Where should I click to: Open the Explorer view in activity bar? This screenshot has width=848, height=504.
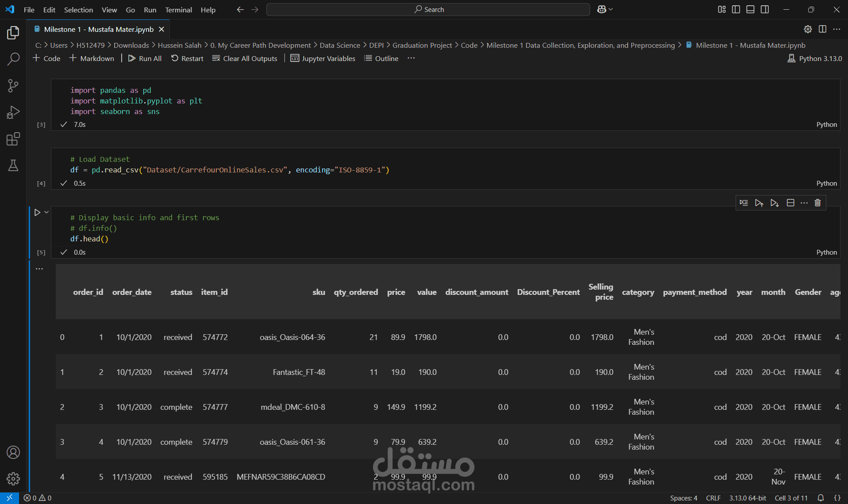coord(13,32)
